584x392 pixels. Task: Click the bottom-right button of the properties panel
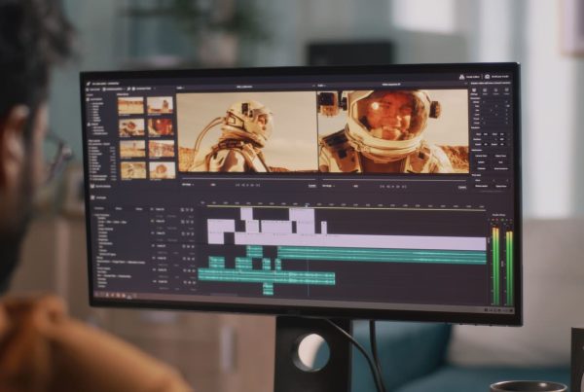click(501, 186)
